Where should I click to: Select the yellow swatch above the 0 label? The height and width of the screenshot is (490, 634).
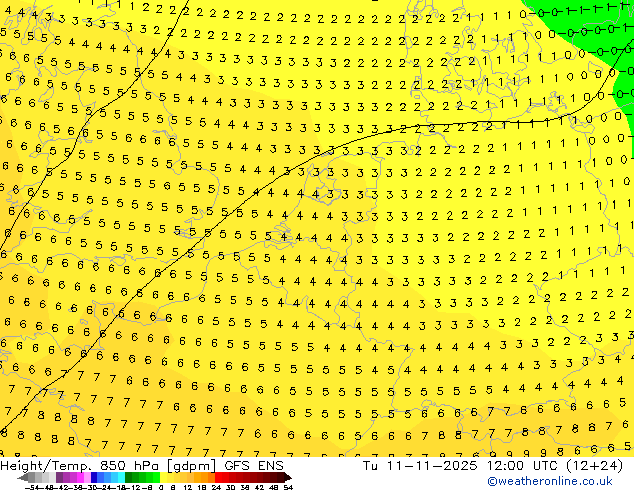click(x=164, y=477)
